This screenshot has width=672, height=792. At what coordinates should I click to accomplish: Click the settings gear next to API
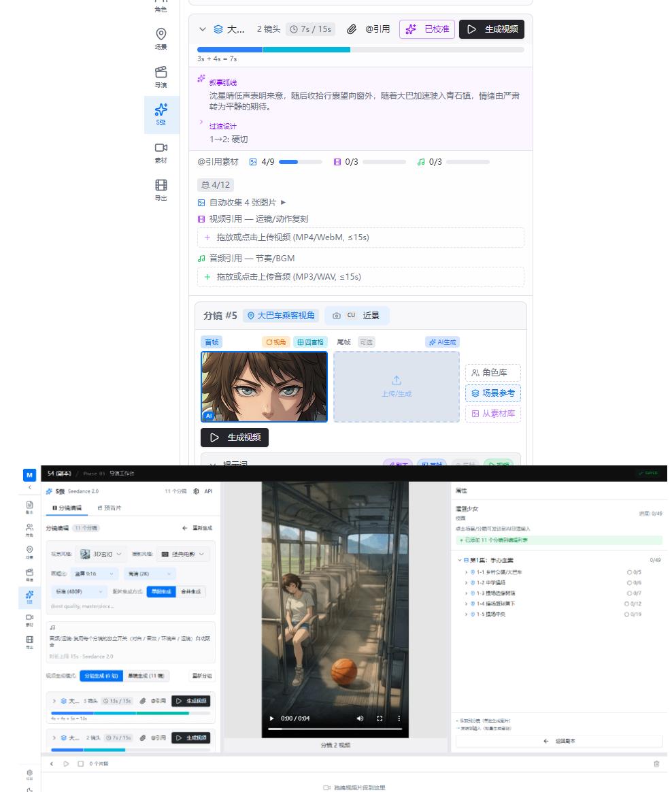coord(196,491)
